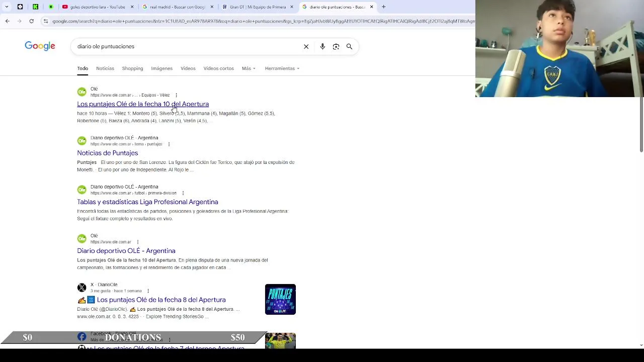Reload the current page

tap(31, 21)
